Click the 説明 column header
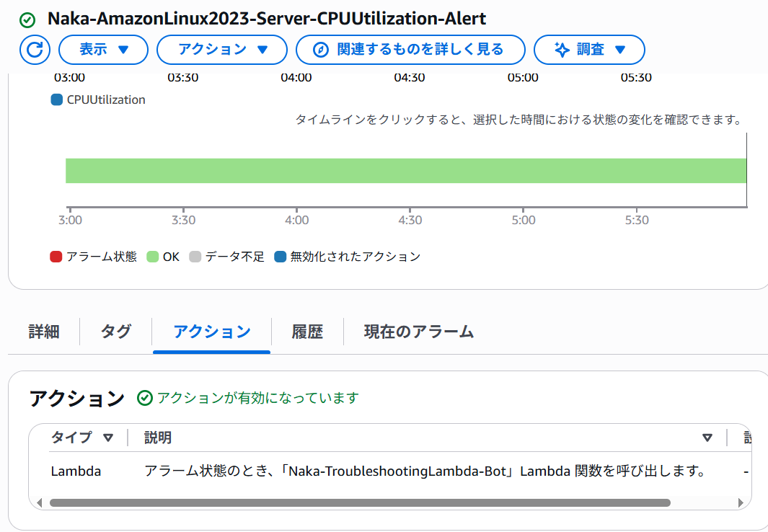768x532 pixels. (x=158, y=438)
